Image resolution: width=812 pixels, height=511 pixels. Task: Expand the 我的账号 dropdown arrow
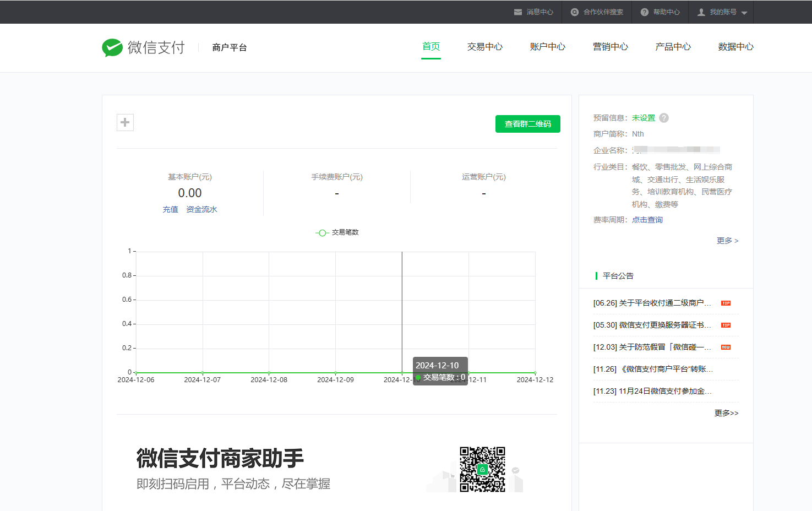744,13
